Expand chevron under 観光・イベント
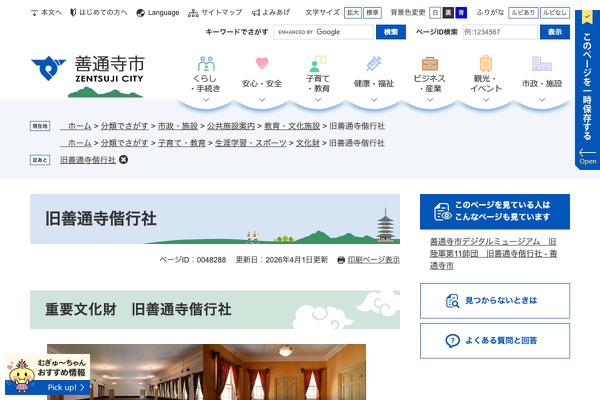 [x=486, y=100]
